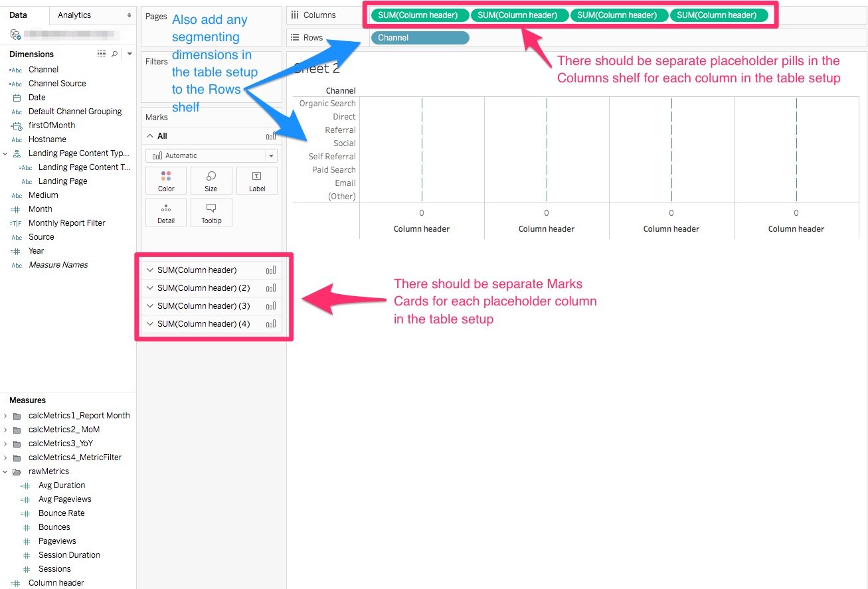Click the Columns shelf icon
Viewport: 868px width, 589px height.
pyautogui.click(x=294, y=15)
